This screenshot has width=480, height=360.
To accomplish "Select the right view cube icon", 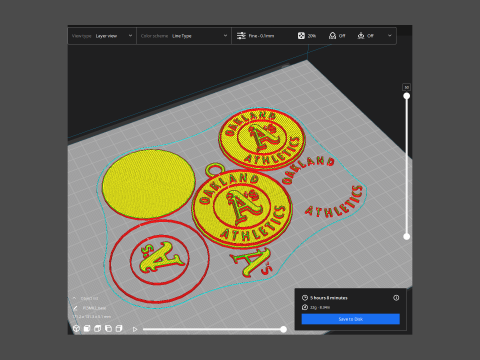I will coord(119,329).
